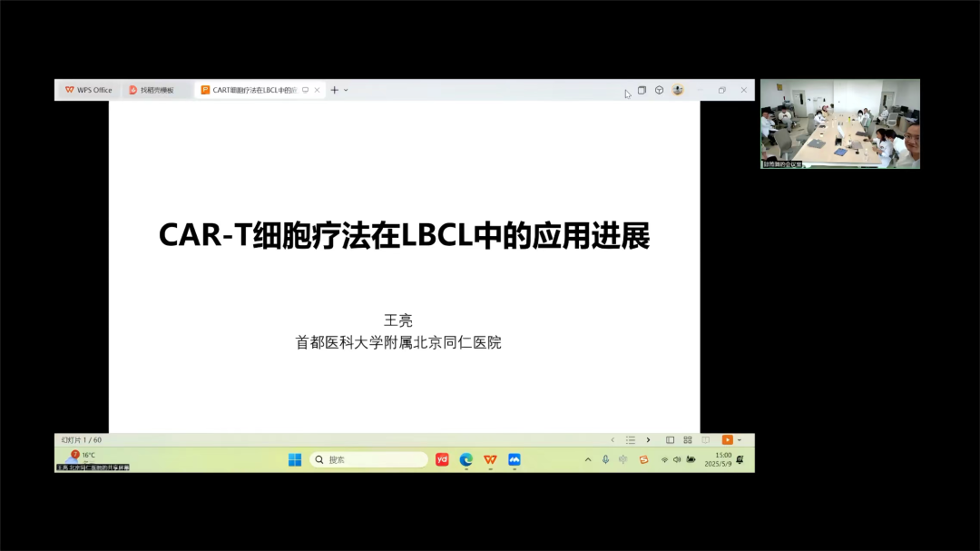The image size is (980, 551).
Task: Switch to slide sorter view icon
Action: pos(688,440)
